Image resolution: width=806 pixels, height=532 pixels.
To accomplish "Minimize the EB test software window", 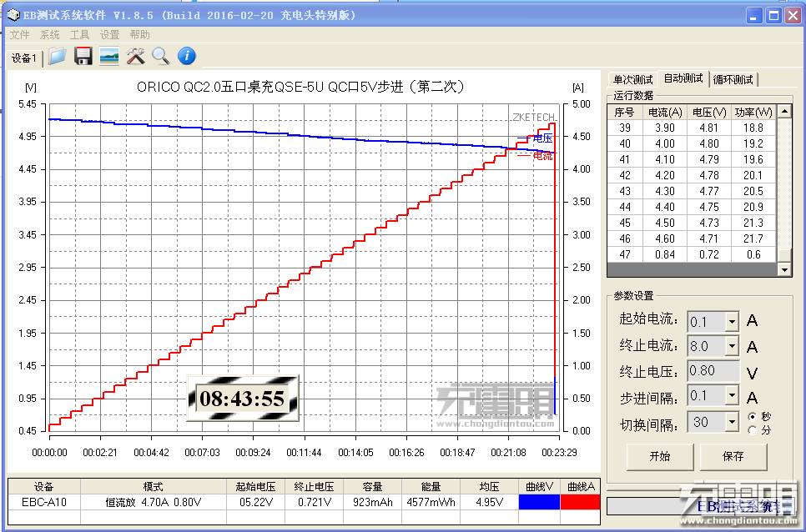I will tap(754, 15).
